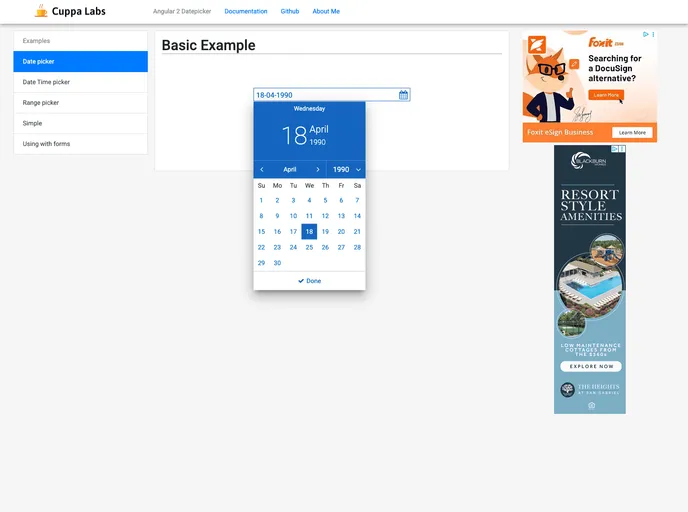Click Learn More in Foxit ad footer

632,132
